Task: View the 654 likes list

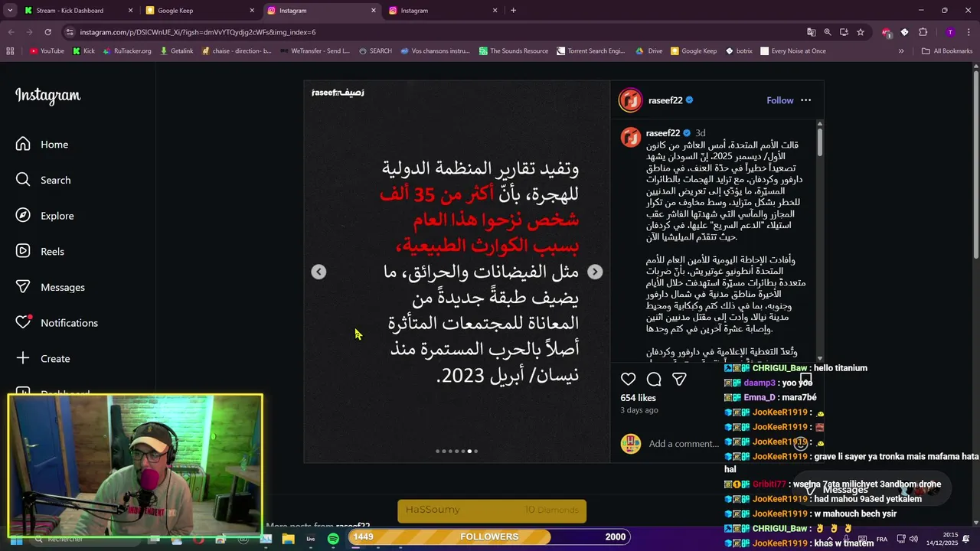Action: pyautogui.click(x=638, y=398)
